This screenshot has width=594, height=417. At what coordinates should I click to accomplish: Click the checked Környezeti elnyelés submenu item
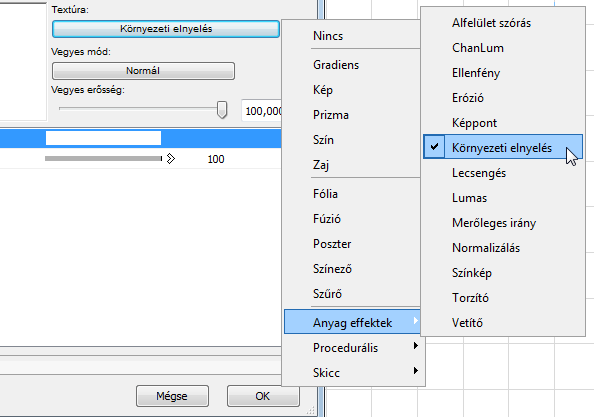(x=503, y=147)
